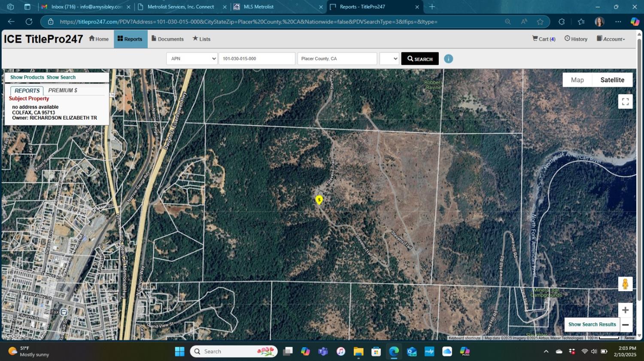Screen dimensions: 644x361
Task: Zoom out on the map
Action: (x=625, y=325)
